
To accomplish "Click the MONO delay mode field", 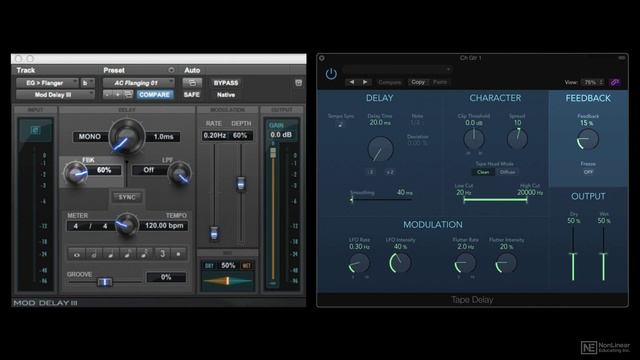I will point(90,137).
